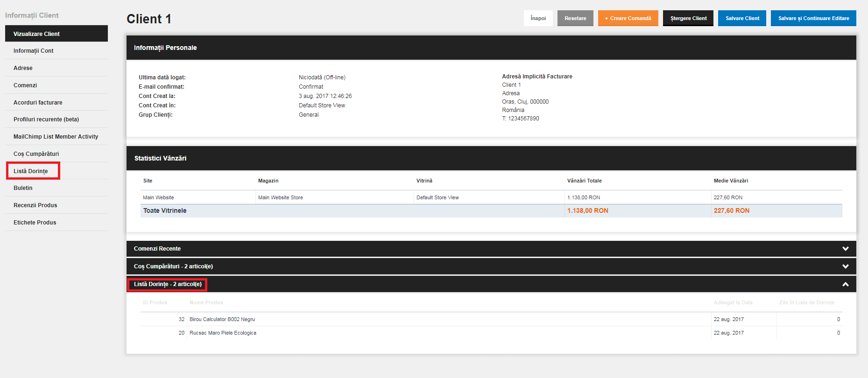The width and height of the screenshot is (868, 378).
Task: Open Acorduri facturare tab
Action: [x=56, y=103]
